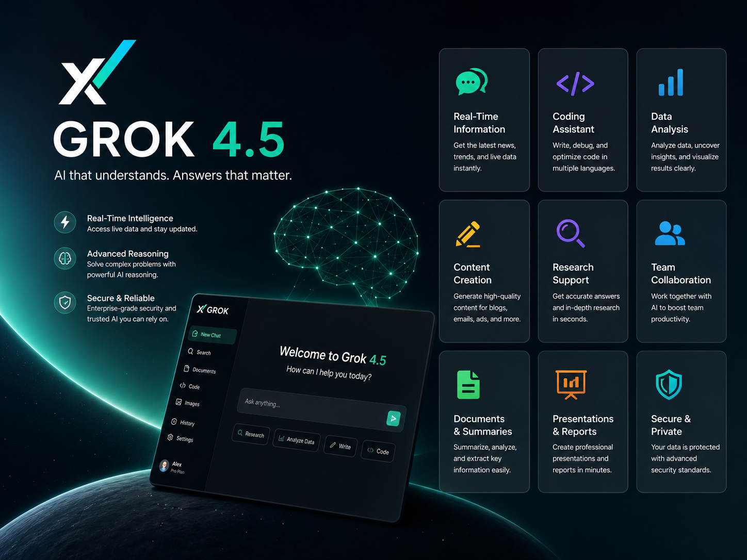Viewport: 747px width, 560px height.
Task: Click the 'Secure & Private' card title
Action: 671,425
